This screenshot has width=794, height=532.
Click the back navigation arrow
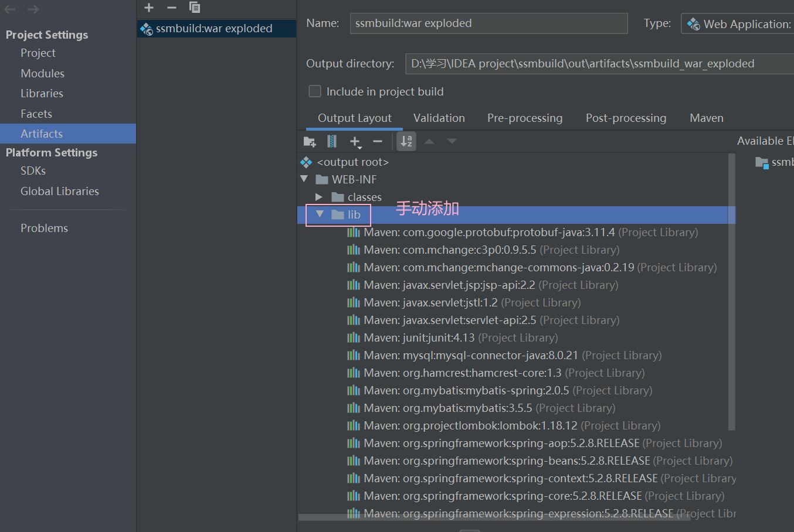(10, 9)
